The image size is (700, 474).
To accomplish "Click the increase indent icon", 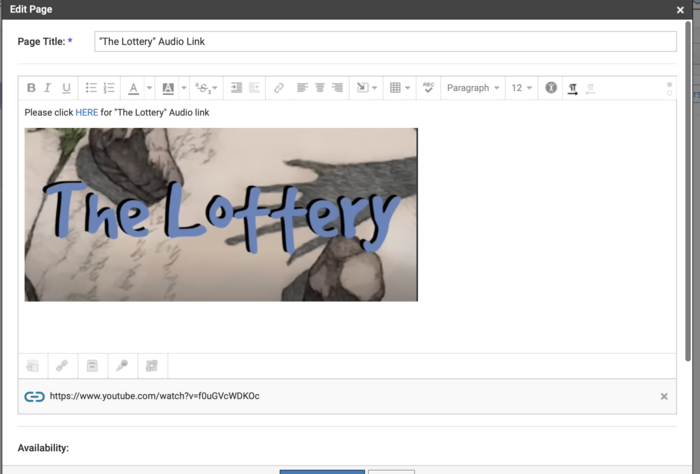I will (236, 88).
